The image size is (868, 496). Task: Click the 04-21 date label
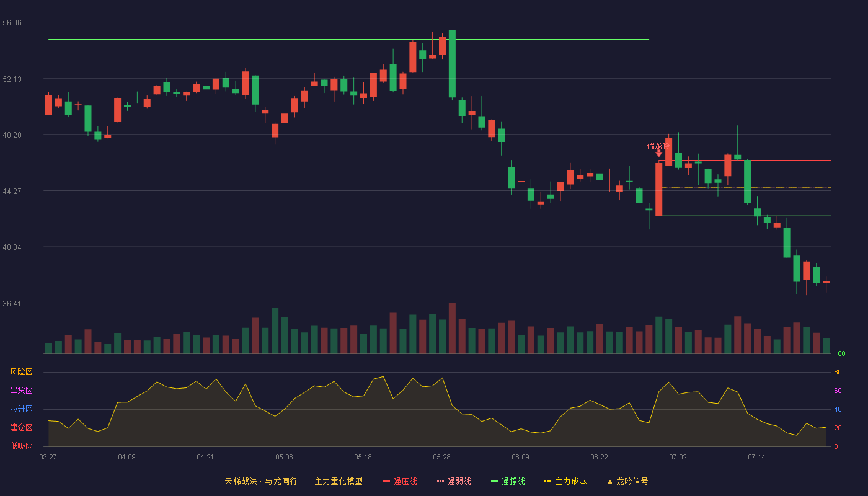[x=205, y=457]
